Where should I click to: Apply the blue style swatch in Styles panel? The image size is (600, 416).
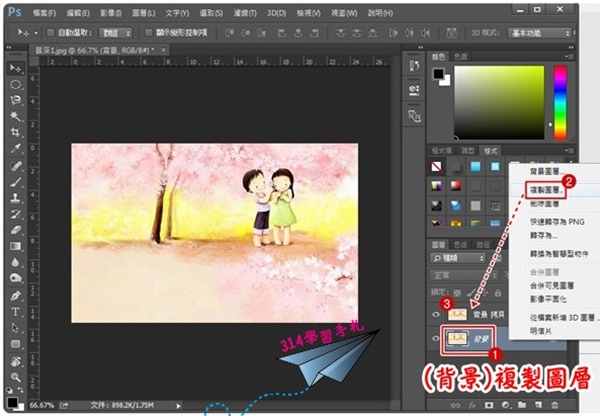(x=475, y=166)
